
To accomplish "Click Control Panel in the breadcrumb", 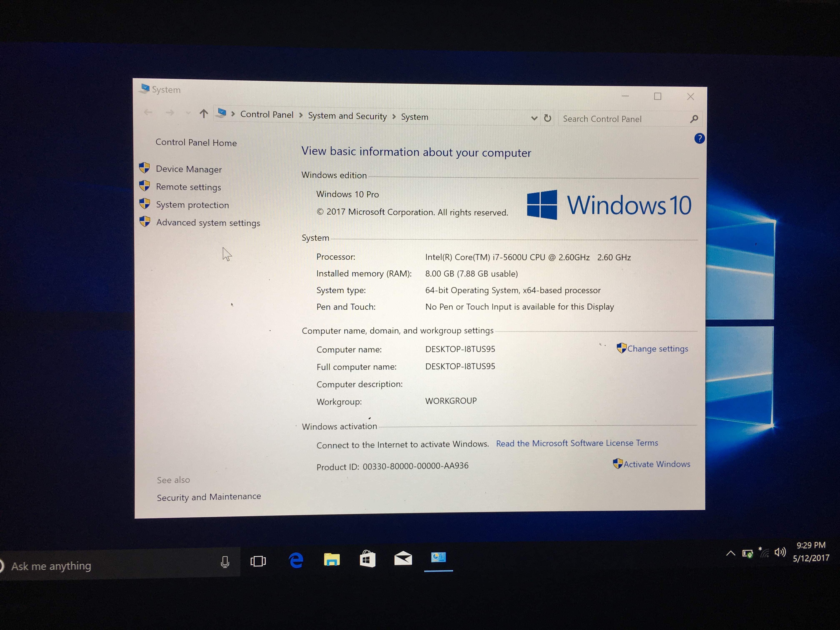I will tap(267, 115).
